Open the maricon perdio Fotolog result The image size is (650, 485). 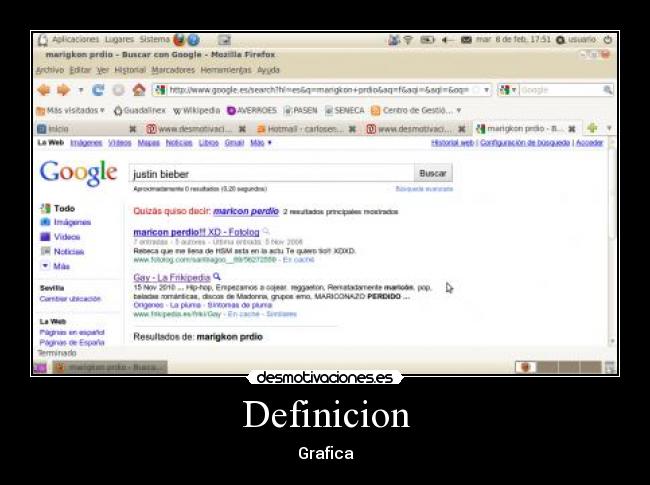[x=196, y=232]
